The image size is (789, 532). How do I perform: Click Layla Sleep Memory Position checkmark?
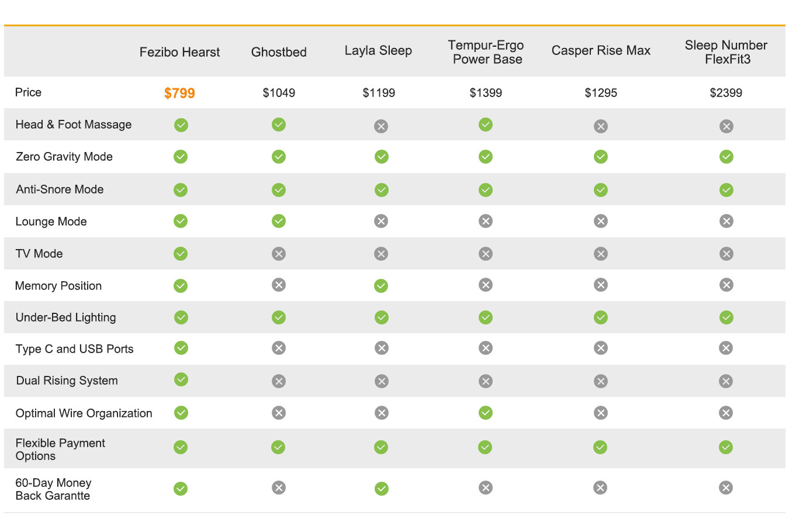381,286
